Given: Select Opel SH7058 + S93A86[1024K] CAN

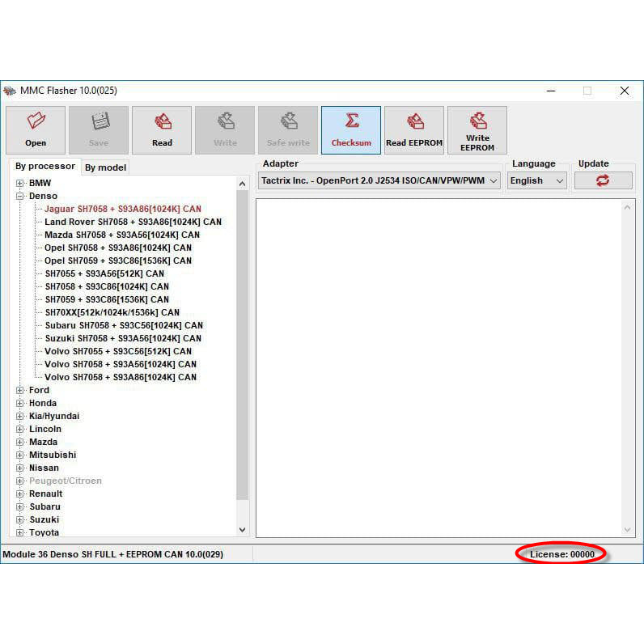Looking at the screenshot, I should coord(118,248).
